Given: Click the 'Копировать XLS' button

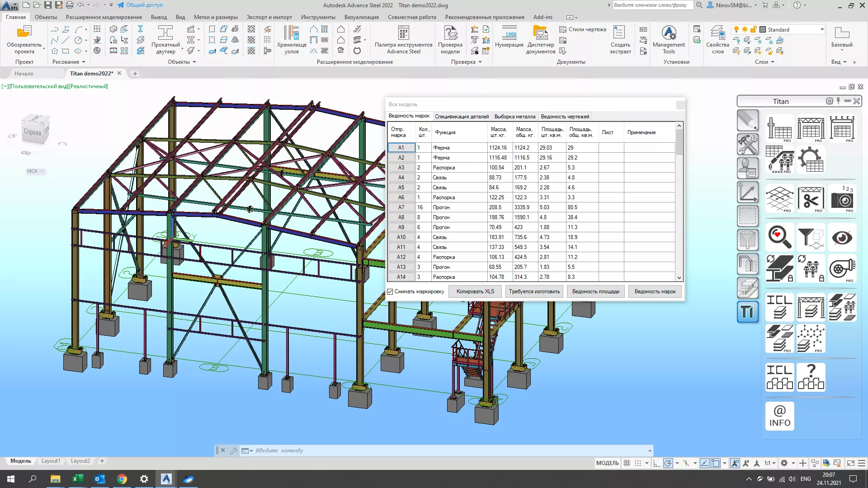Looking at the screenshot, I should click(x=475, y=291).
